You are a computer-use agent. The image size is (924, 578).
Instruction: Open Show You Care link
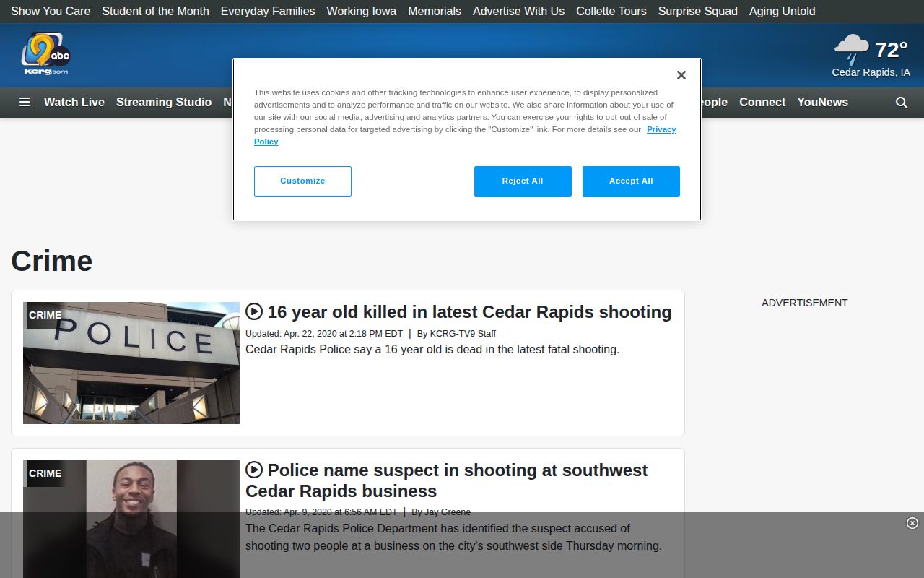click(51, 11)
